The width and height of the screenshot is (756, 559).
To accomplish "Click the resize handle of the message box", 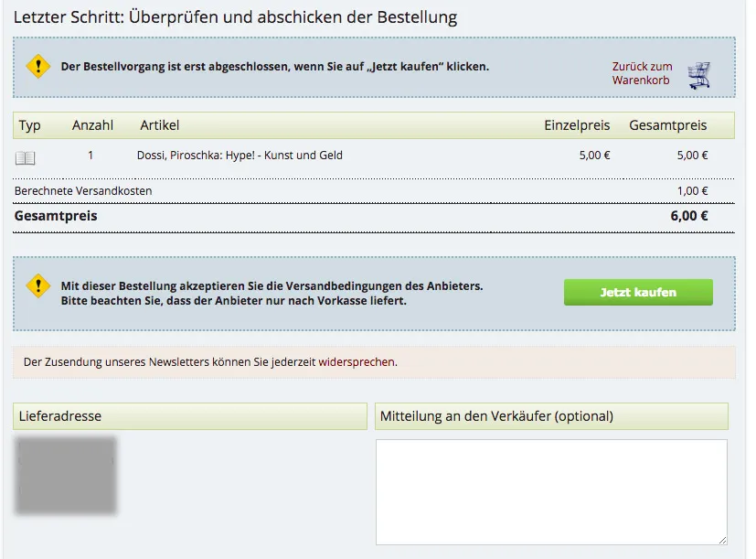I will [x=722, y=540].
